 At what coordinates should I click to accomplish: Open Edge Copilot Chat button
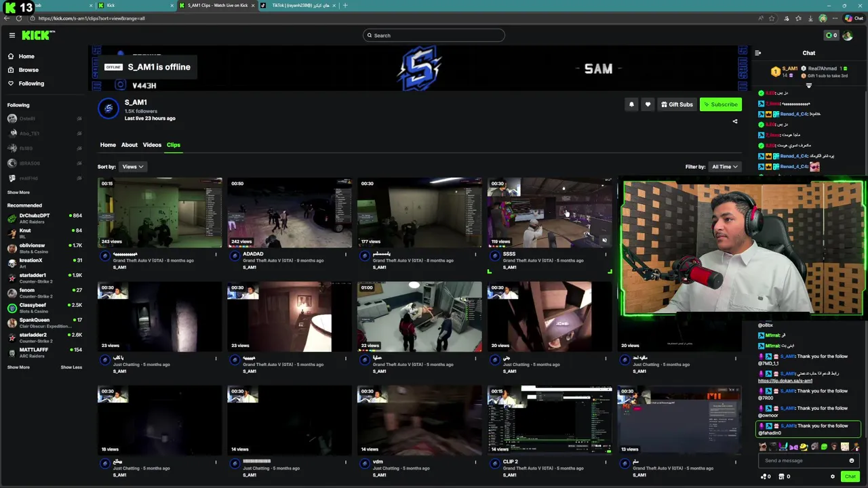pos(854,18)
